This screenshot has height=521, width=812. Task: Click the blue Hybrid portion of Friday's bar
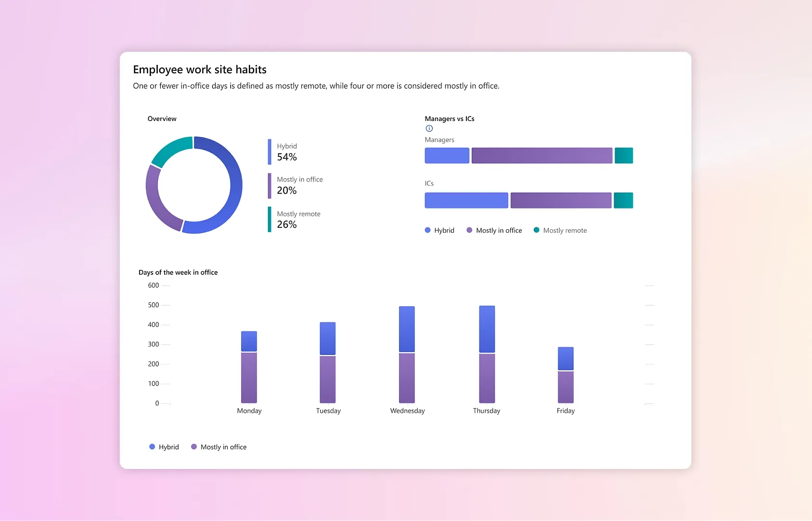pyautogui.click(x=566, y=359)
